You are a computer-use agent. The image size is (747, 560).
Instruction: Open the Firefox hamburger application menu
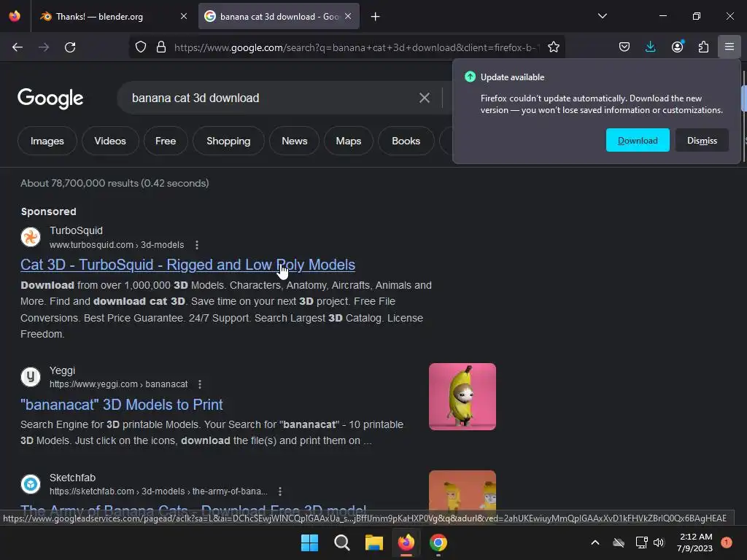[x=729, y=47]
